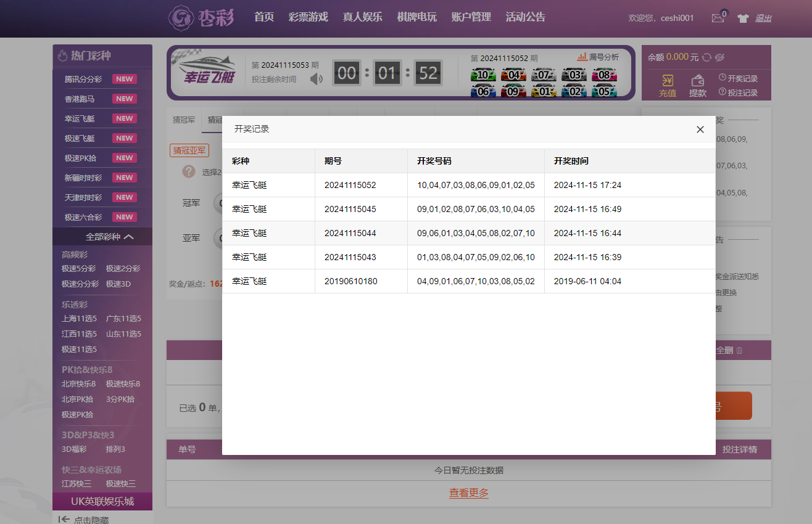The image size is (812, 524).
Task: Open the mail inbox envelope icon
Action: [717, 18]
